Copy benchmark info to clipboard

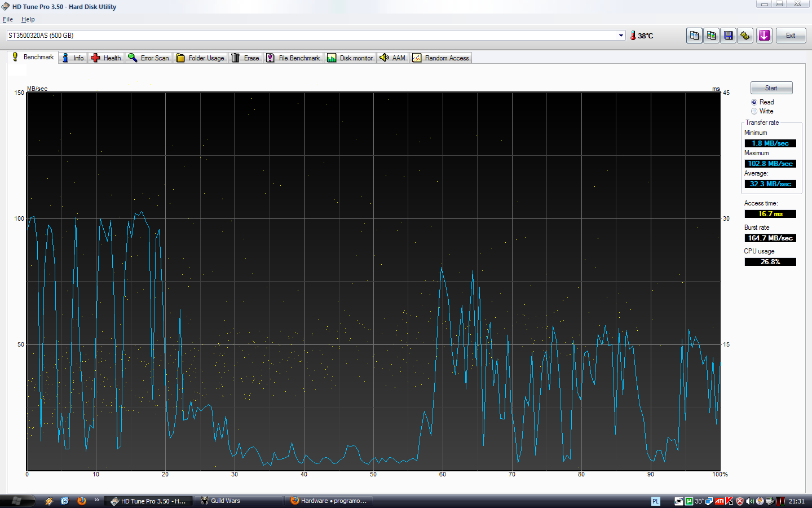(694, 36)
